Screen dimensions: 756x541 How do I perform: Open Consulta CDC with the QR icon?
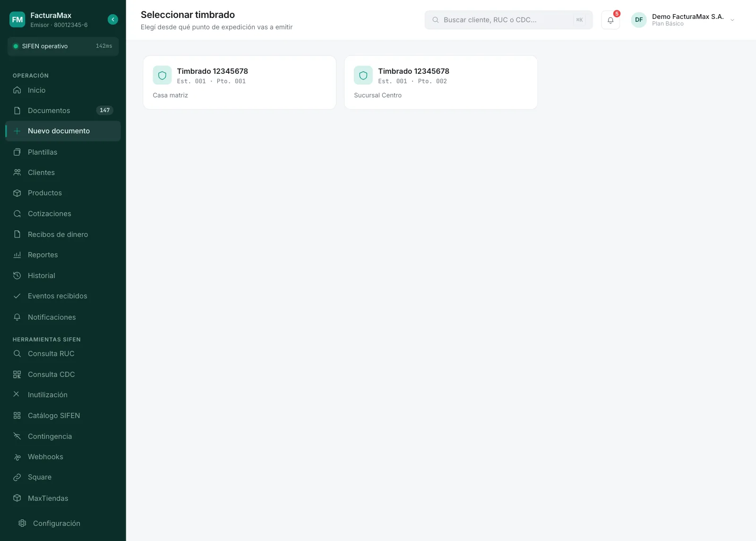tap(17, 374)
